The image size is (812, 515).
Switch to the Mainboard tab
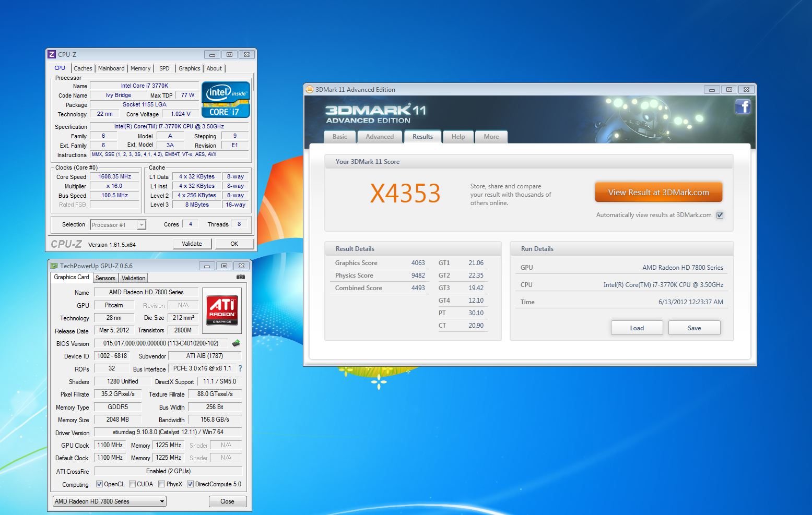pyautogui.click(x=111, y=68)
